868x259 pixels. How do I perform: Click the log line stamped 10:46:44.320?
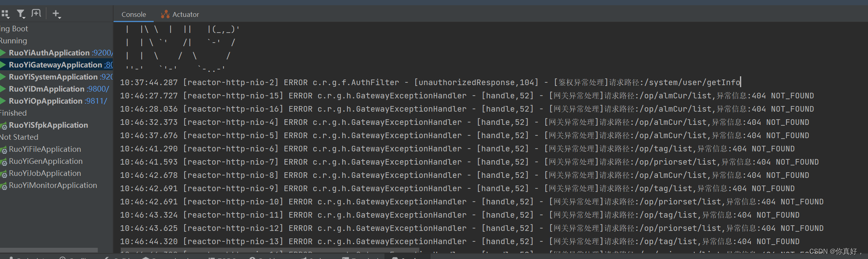click(459, 241)
